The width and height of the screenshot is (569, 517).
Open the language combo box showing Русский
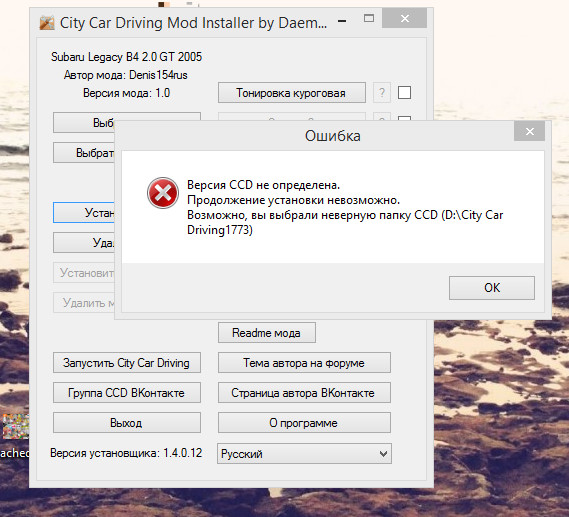tap(304, 454)
